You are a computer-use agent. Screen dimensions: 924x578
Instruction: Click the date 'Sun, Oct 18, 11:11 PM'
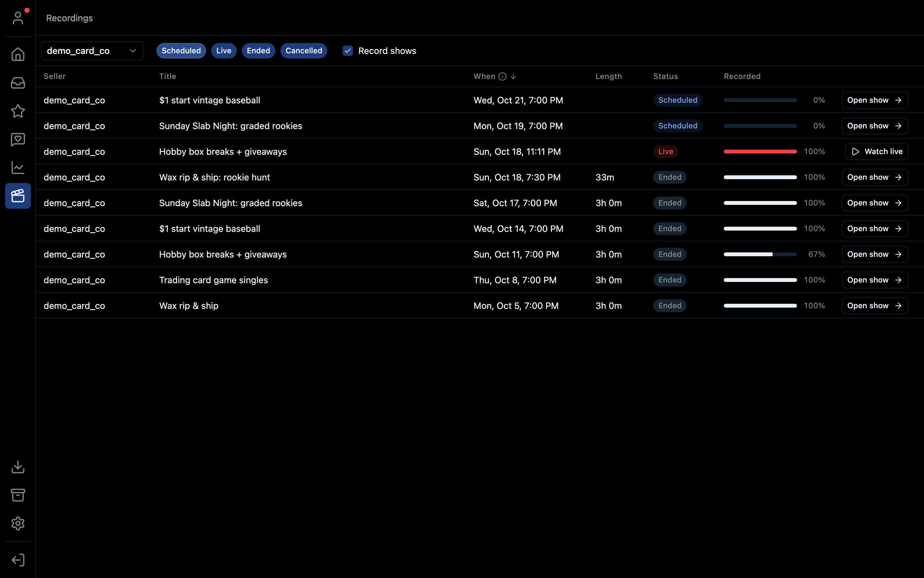517,151
